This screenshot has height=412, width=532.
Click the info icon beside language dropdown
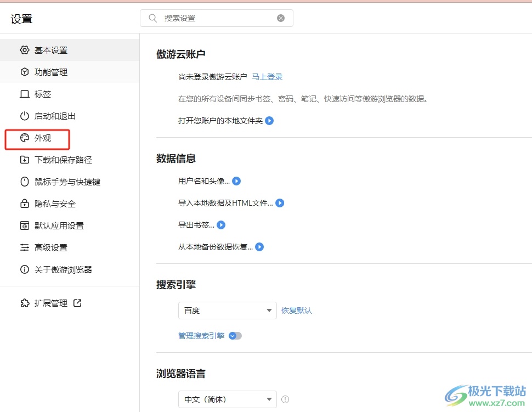[x=285, y=399]
